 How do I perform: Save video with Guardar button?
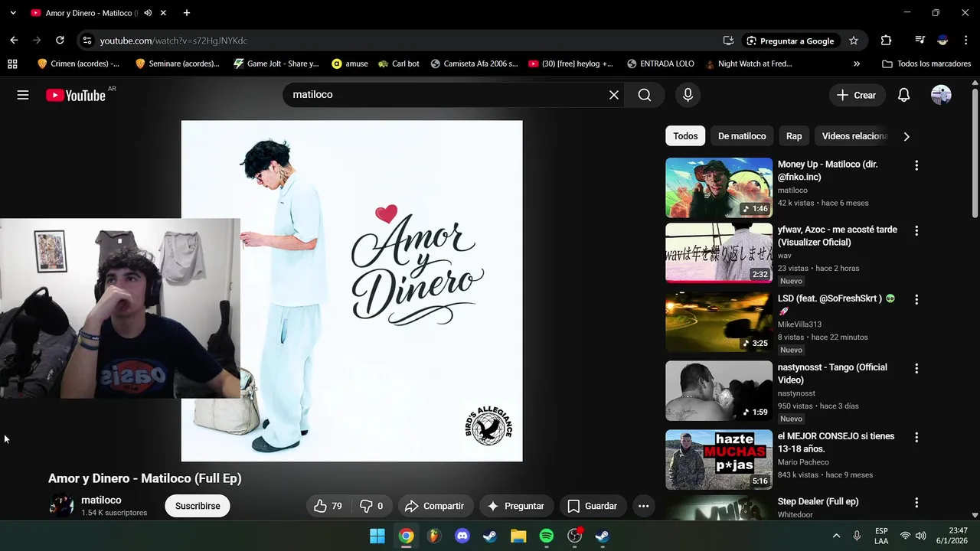tap(593, 506)
